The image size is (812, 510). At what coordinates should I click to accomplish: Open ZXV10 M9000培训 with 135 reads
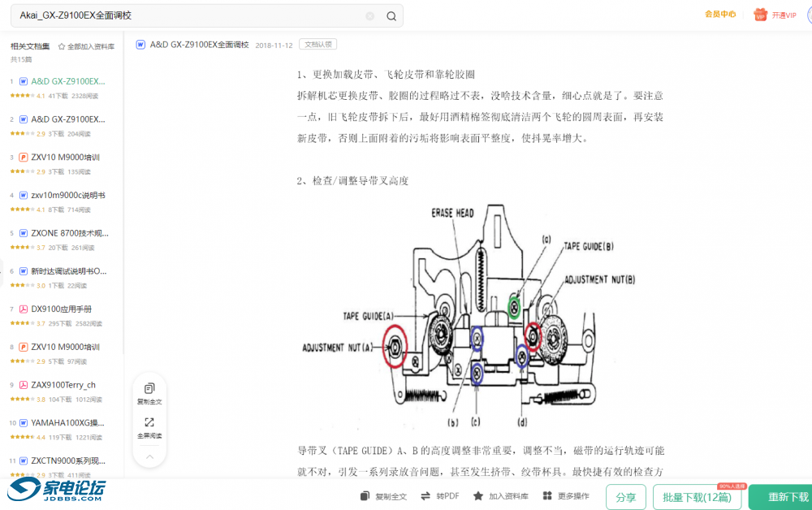point(65,157)
